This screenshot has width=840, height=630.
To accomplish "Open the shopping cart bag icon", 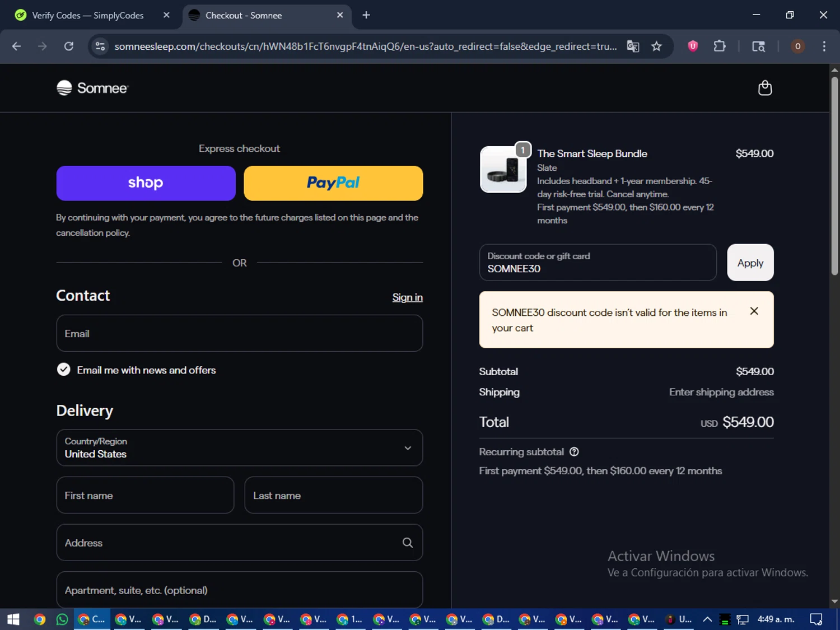I will [x=764, y=88].
